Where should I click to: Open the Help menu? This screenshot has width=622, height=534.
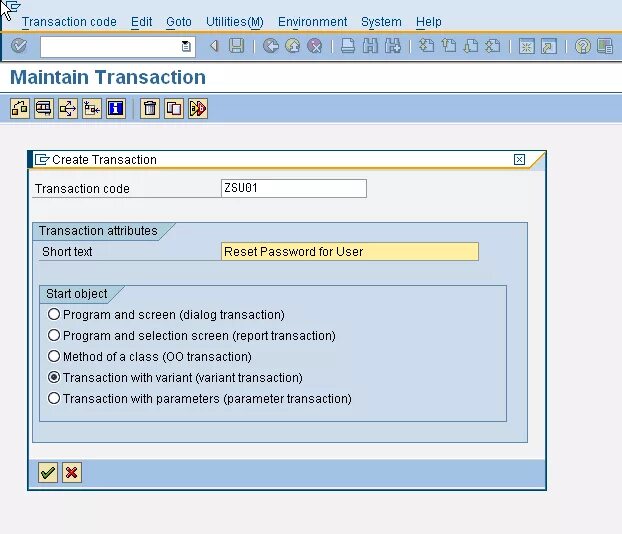tap(428, 22)
